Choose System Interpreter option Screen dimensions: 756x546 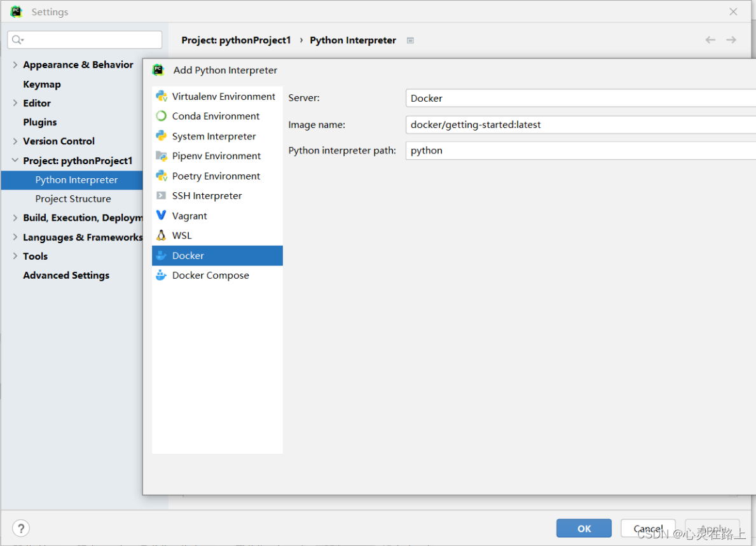click(217, 136)
